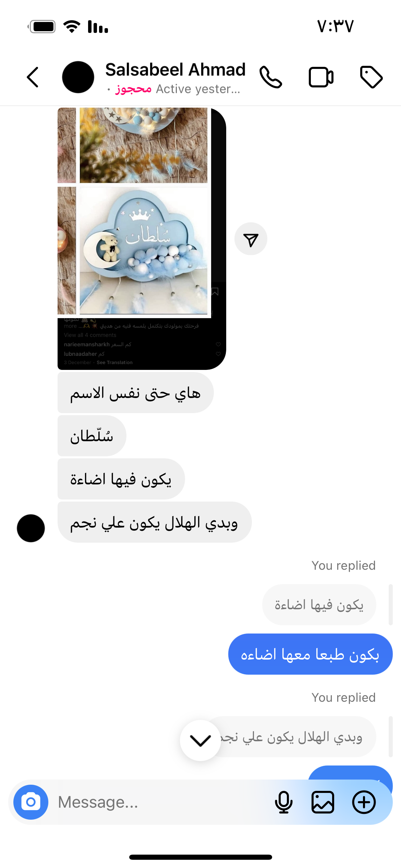Tap the blue sent reply bubble
The height and width of the screenshot is (868, 401).
pyautogui.click(x=311, y=654)
